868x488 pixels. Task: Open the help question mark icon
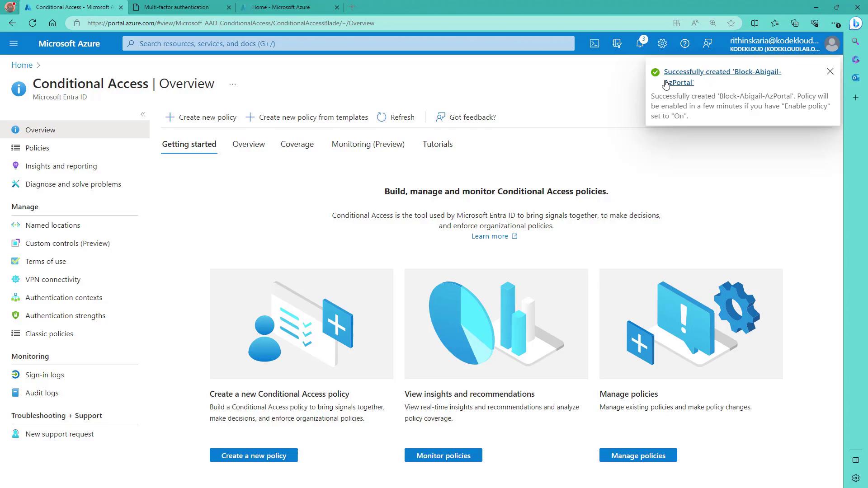tap(685, 43)
